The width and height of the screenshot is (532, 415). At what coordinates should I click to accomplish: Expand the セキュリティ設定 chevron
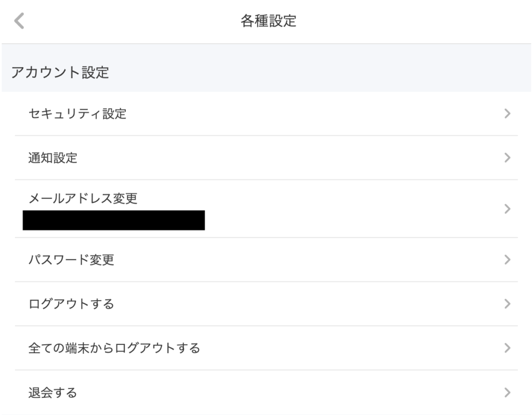pyautogui.click(x=508, y=113)
